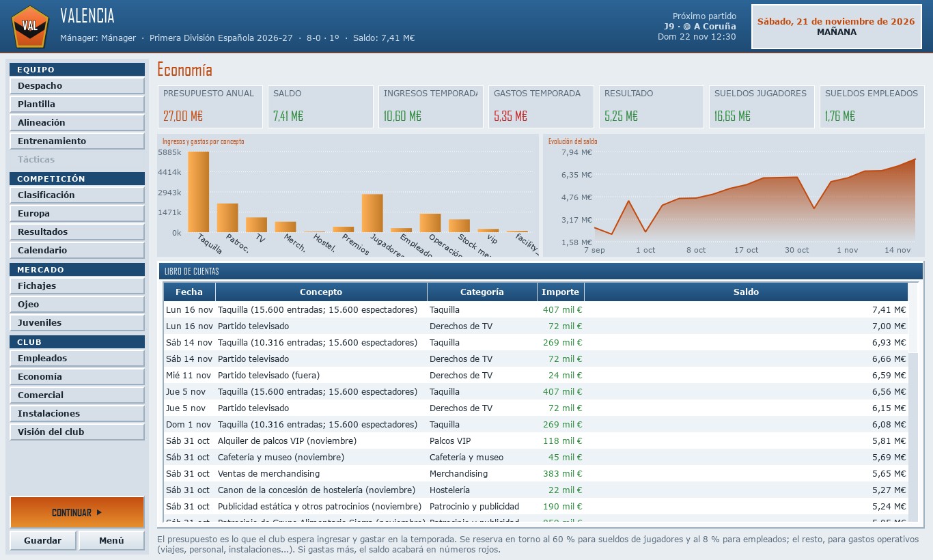Click 'Canon de la concesión de hostelería' row
The height and width of the screenshot is (560, 933).
click(x=536, y=490)
